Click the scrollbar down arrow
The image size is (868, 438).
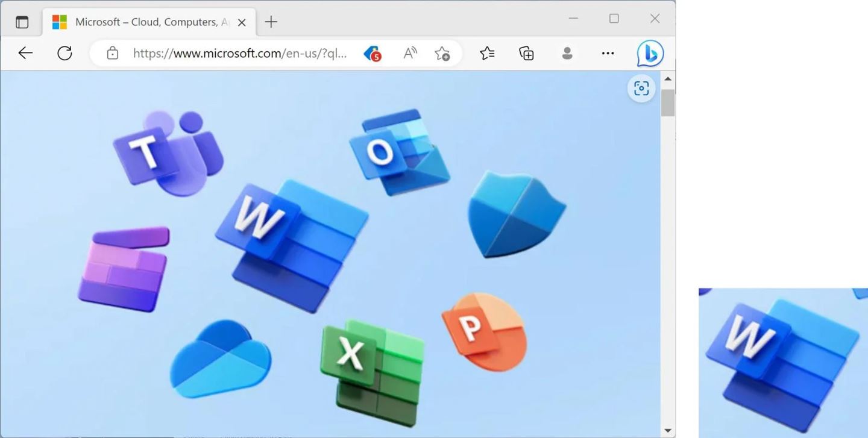click(x=668, y=430)
